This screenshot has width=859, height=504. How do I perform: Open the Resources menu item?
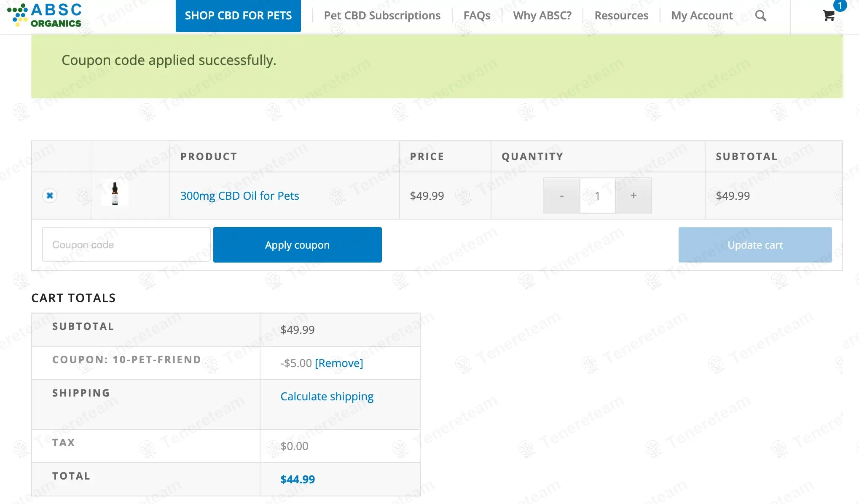tap(621, 16)
